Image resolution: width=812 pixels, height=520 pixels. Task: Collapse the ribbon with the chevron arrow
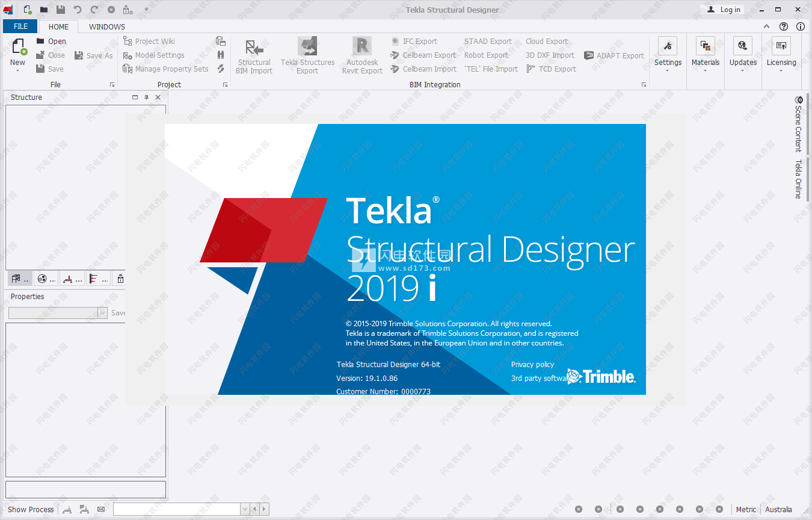[x=766, y=26]
